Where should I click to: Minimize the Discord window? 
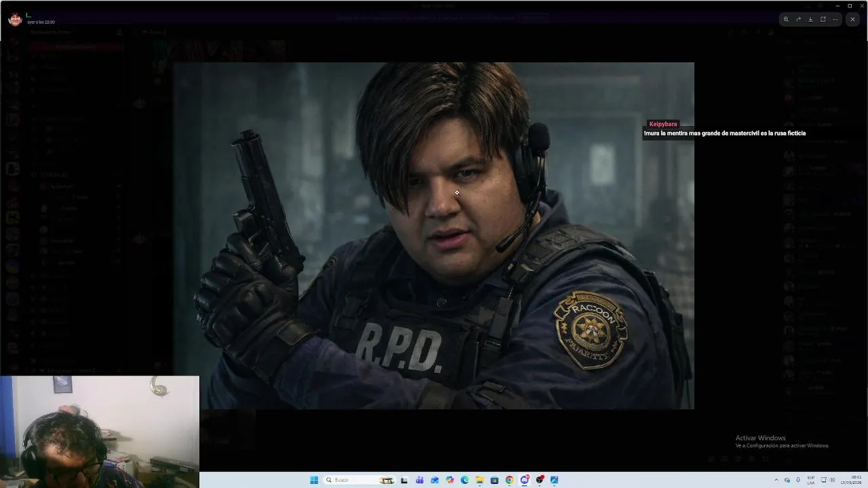pos(837,5)
